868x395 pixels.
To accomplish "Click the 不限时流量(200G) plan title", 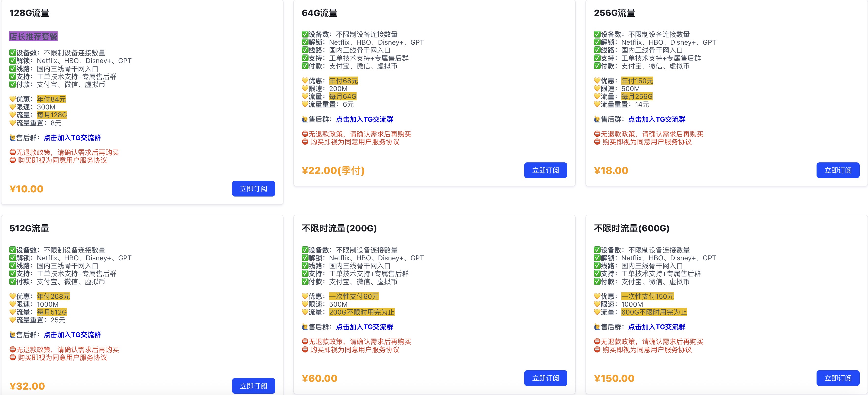I will pyautogui.click(x=339, y=228).
